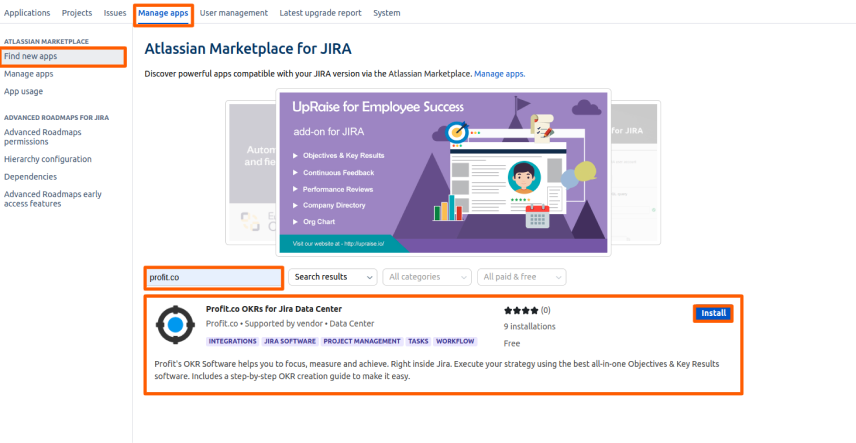Click the JIRA SOFTWARE category tag
Image resolution: width=856 pixels, height=443 pixels.
coord(290,341)
